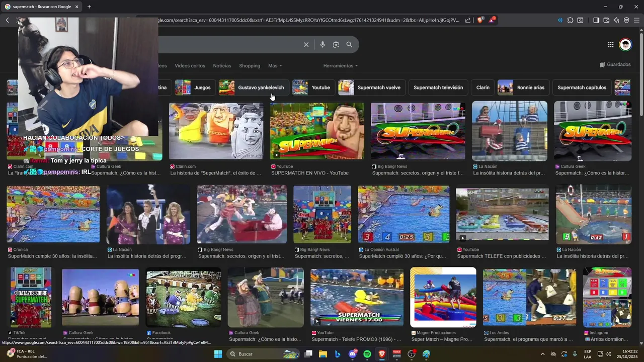Screen dimensions: 644x362
Task: Click the Ronnie arias chip
Action: [523, 87]
